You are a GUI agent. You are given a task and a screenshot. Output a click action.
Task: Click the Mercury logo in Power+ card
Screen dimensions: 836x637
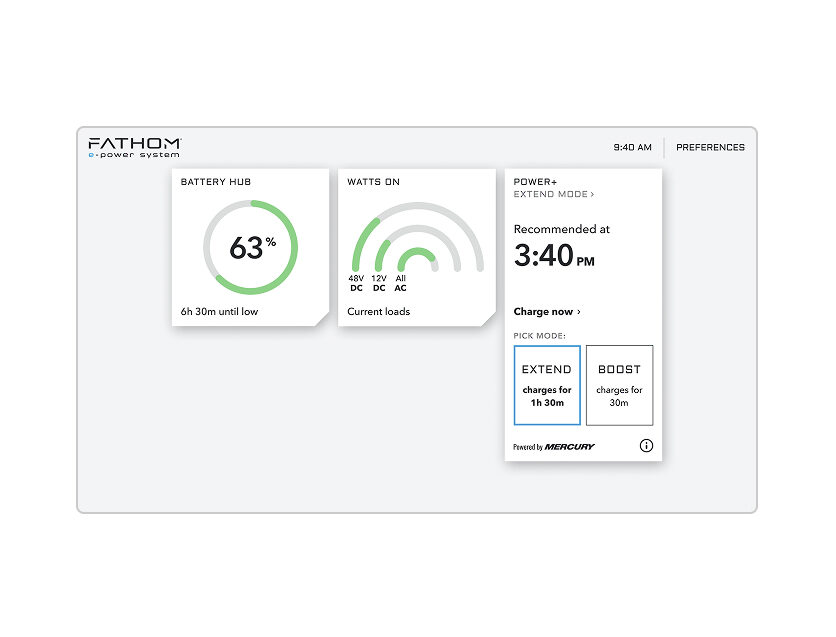569,447
